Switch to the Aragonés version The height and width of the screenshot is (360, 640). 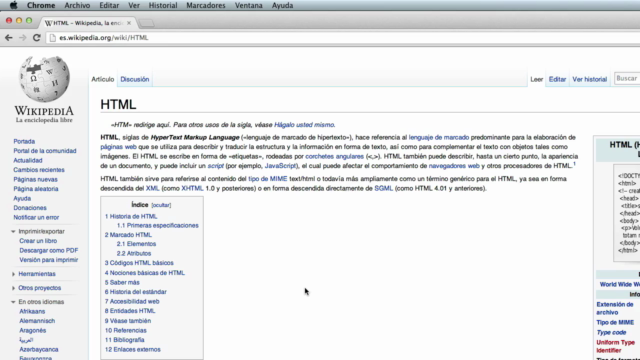pos(33,331)
